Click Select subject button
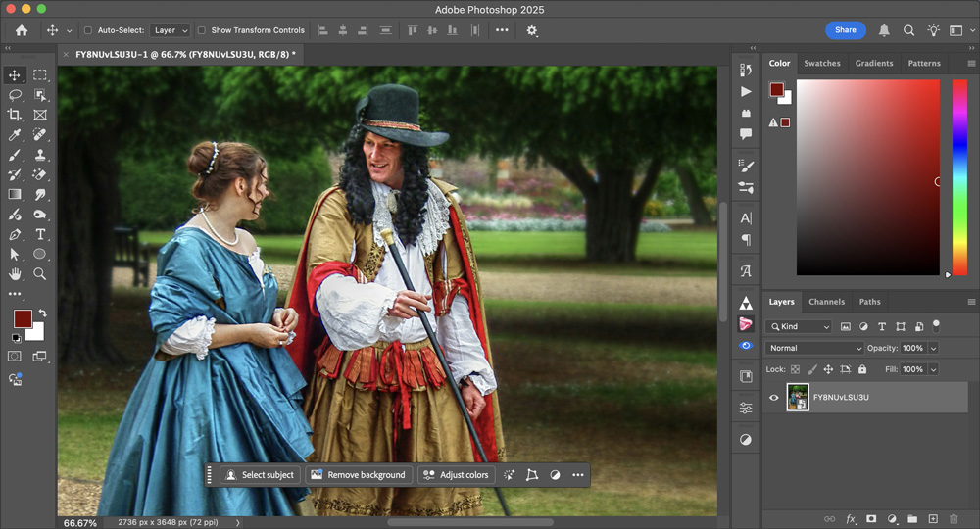Image resolution: width=980 pixels, height=529 pixels. tap(260, 475)
